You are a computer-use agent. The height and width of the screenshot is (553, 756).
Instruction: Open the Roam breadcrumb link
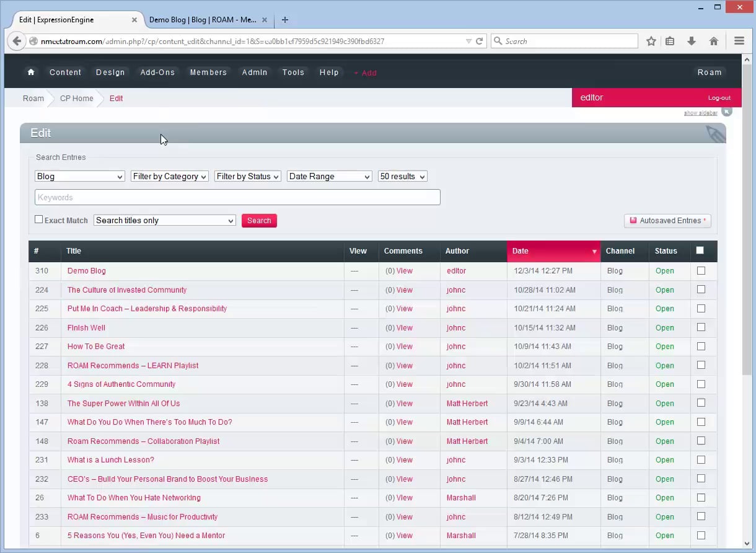(33, 99)
